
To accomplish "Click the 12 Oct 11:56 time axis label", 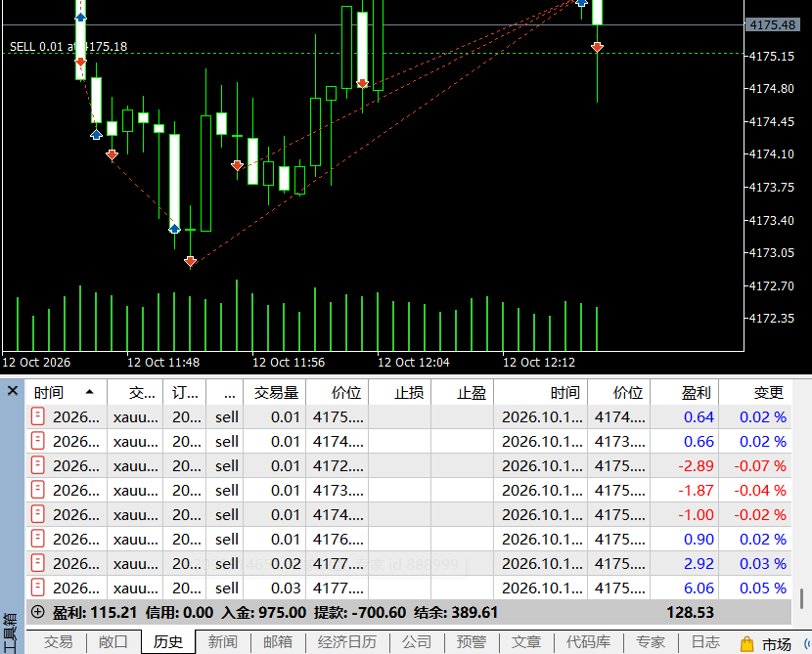I will pos(289,362).
